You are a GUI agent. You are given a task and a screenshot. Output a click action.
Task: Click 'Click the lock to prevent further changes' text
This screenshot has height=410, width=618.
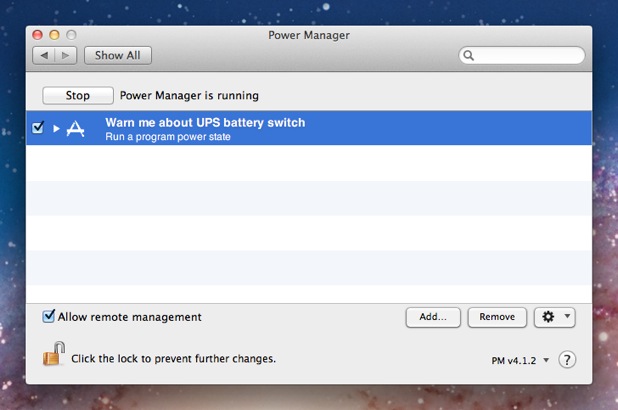(x=173, y=359)
